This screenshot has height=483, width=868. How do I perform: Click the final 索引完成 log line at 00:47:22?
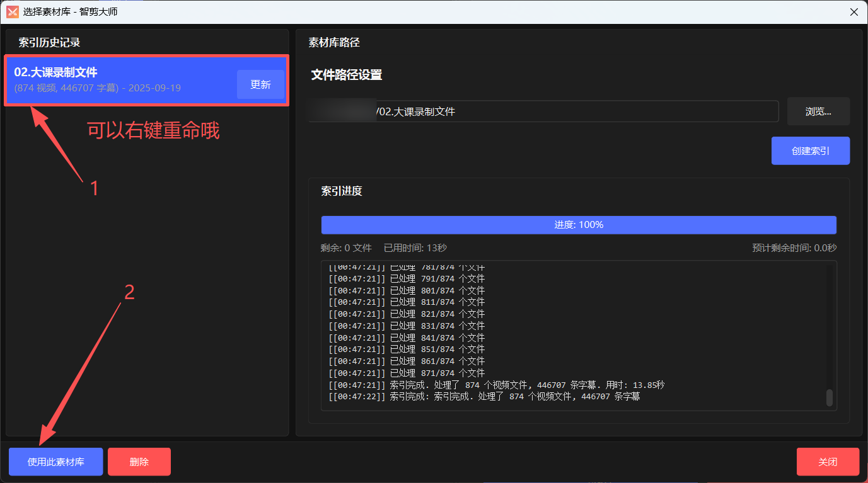point(484,397)
